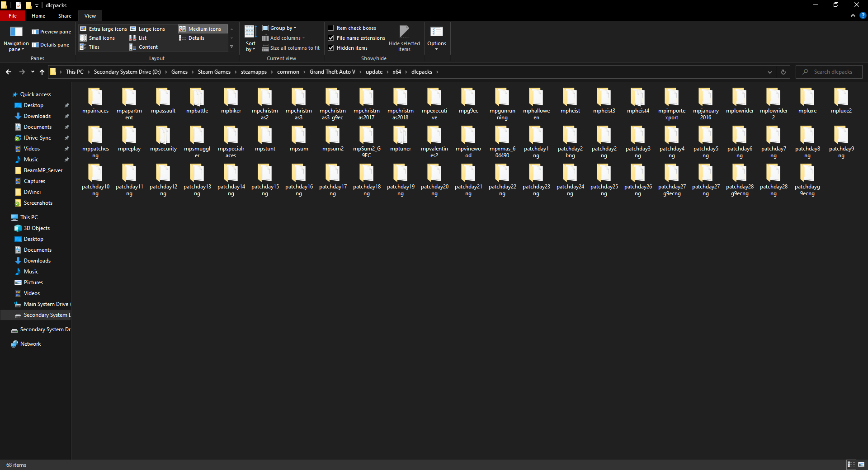Open Captures folder in sidebar
868x470 pixels.
point(34,181)
